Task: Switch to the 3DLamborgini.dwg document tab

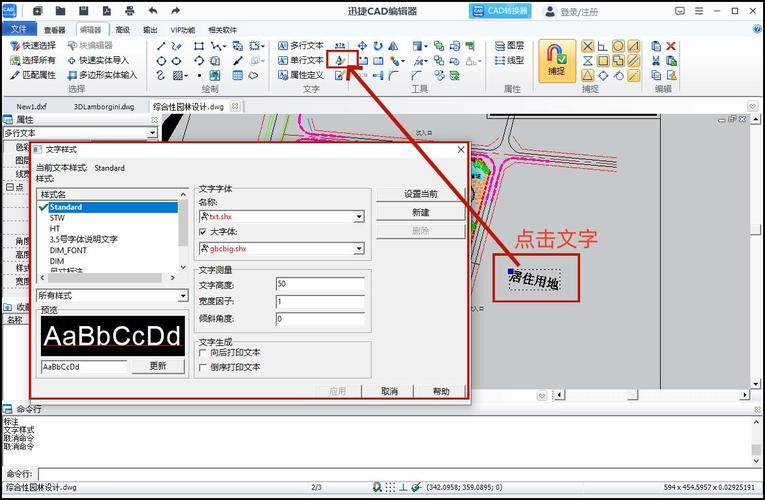Action: [105, 105]
